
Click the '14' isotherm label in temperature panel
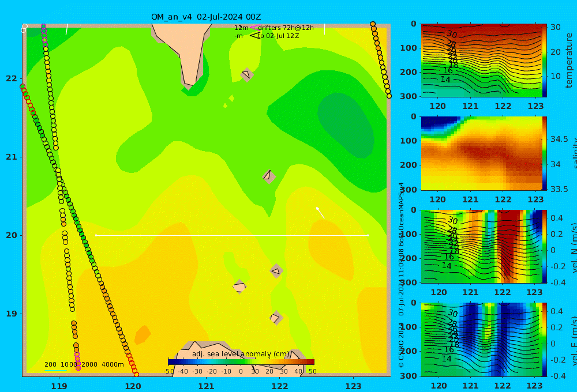point(445,80)
